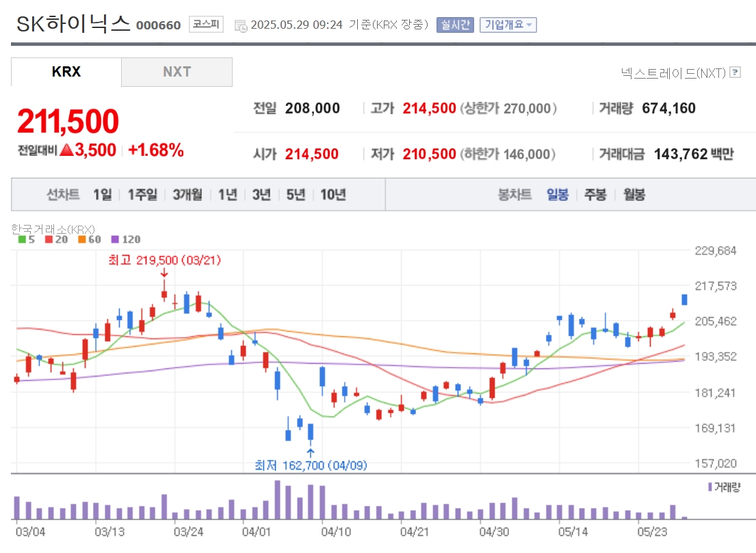Click the 05/23 date label on the axis
This screenshot has width=756, height=553.
[652, 532]
